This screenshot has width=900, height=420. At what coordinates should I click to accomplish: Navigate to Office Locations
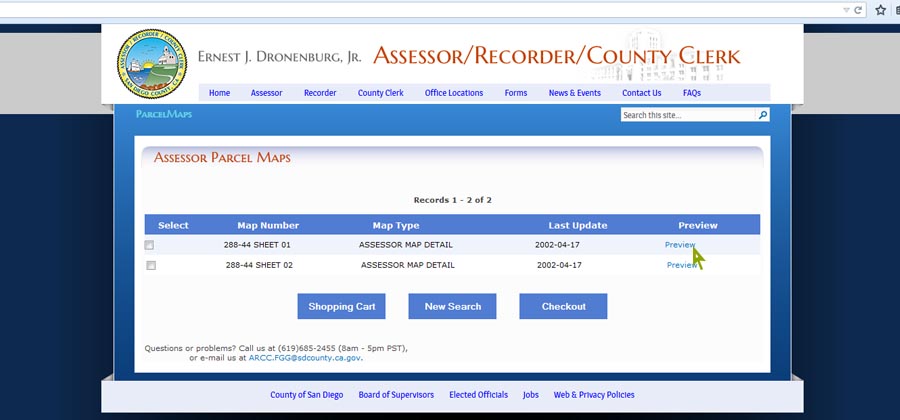454,93
